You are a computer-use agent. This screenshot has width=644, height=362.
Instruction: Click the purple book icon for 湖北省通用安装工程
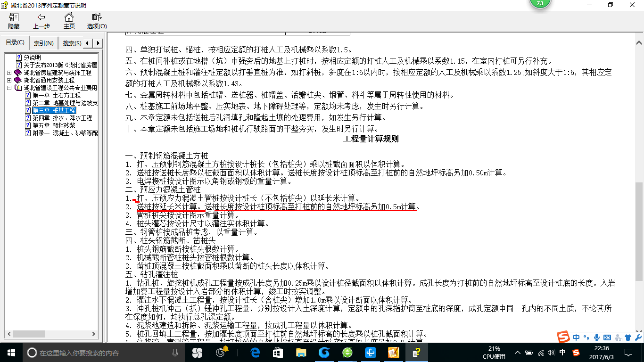18,81
